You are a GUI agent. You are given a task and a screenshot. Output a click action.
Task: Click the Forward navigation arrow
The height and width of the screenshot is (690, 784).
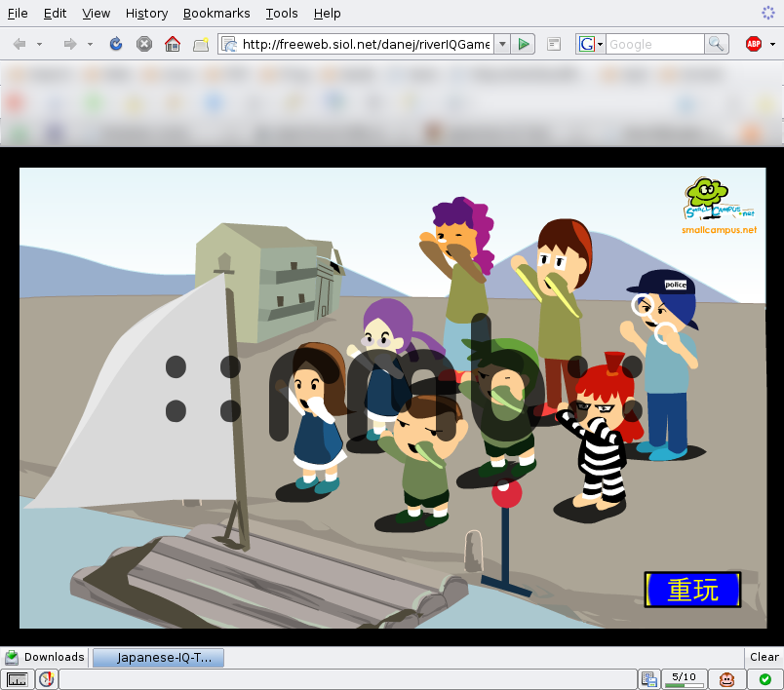tap(69, 44)
